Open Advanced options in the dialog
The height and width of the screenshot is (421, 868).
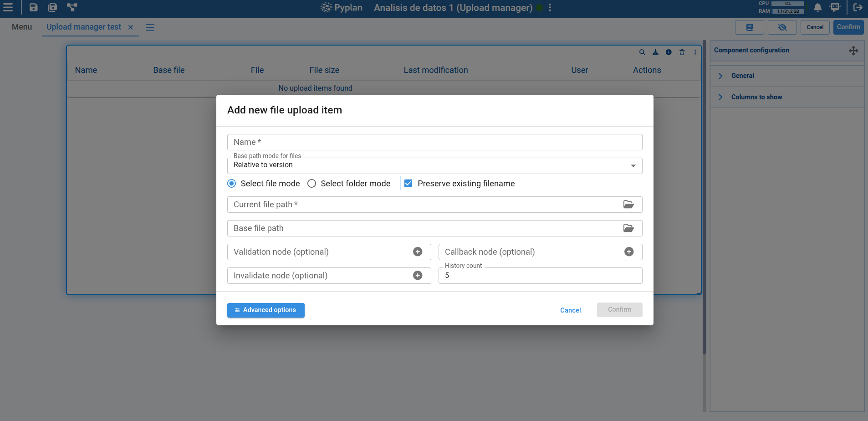(266, 310)
